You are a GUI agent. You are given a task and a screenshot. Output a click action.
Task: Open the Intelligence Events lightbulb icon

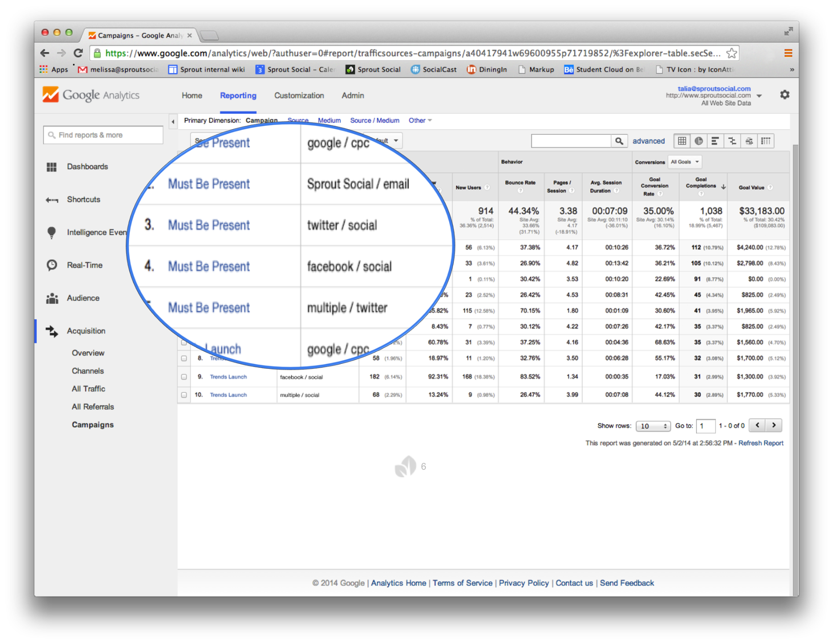coord(52,232)
